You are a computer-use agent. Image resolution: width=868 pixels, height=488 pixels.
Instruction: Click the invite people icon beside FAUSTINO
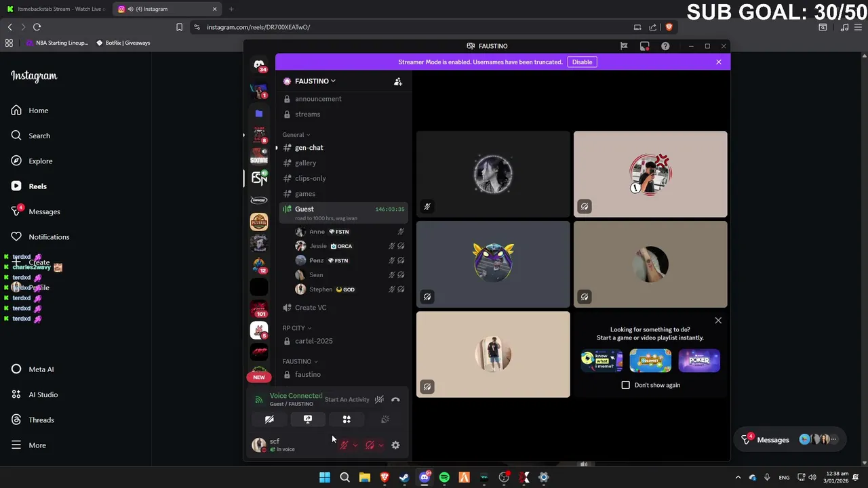tap(398, 81)
